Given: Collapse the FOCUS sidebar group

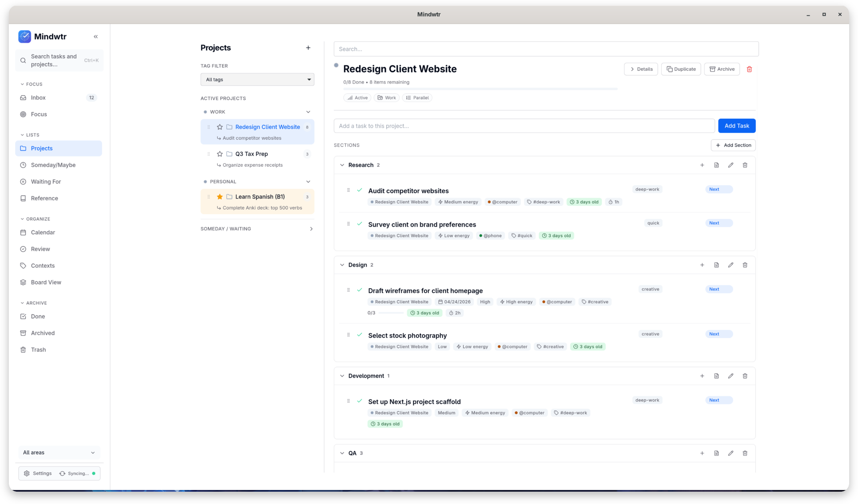Looking at the screenshot, I should (x=31, y=84).
